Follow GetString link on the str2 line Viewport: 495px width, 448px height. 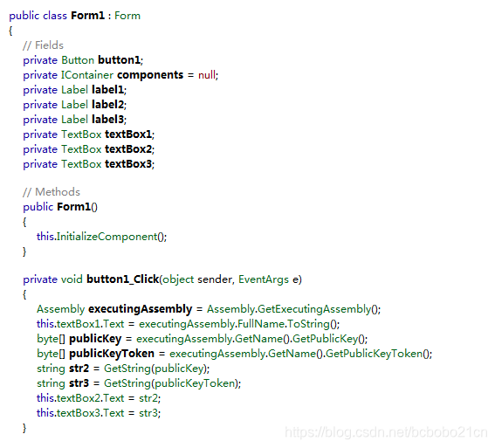pyautogui.click(x=127, y=369)
